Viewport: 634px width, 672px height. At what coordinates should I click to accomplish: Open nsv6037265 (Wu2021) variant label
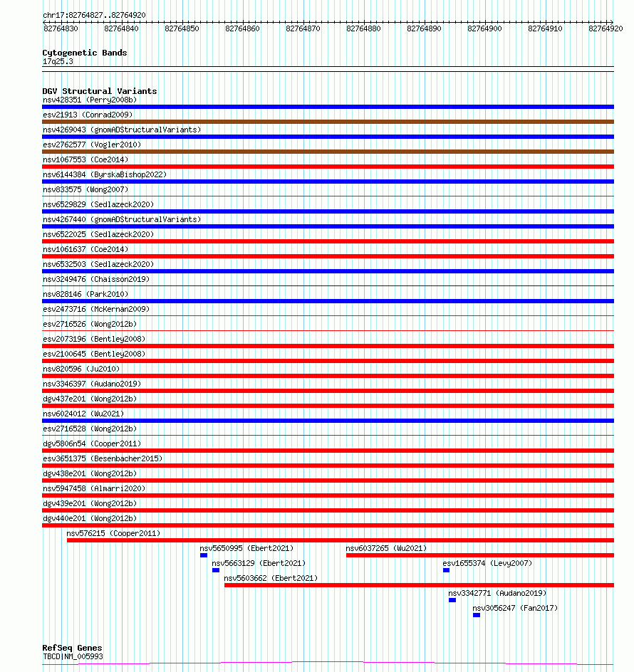point(387,549)
